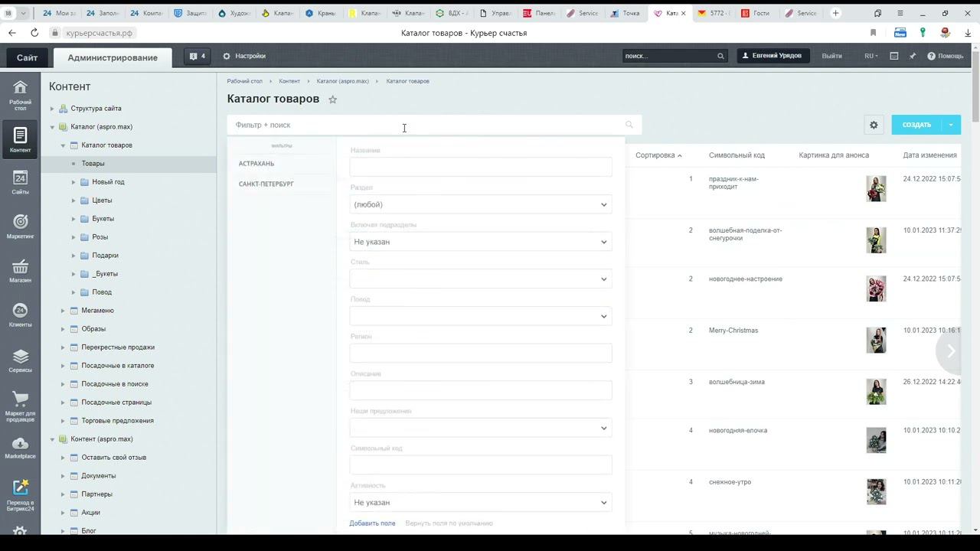The width and height of the screenshot is (980, 551).
Task: Open the Раздел dropdown showing (любой)
Action: (481, 204)
